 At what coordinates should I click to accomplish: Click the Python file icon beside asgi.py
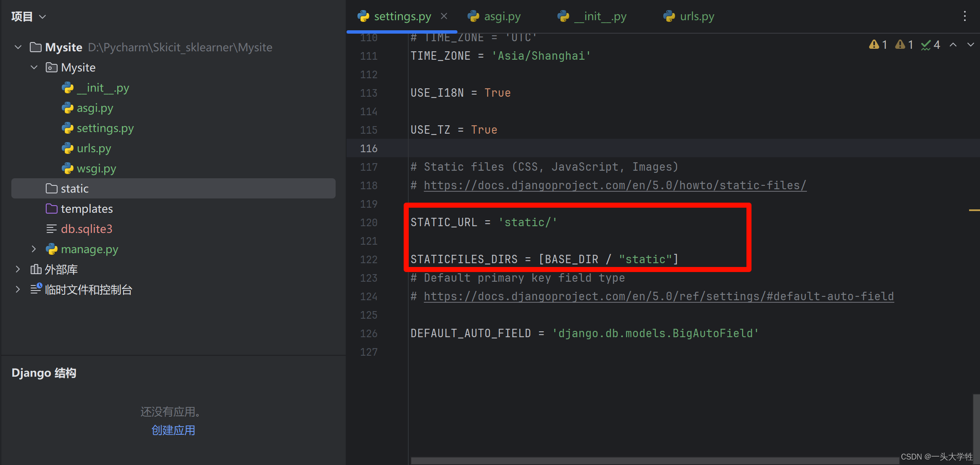pos(68,108)
